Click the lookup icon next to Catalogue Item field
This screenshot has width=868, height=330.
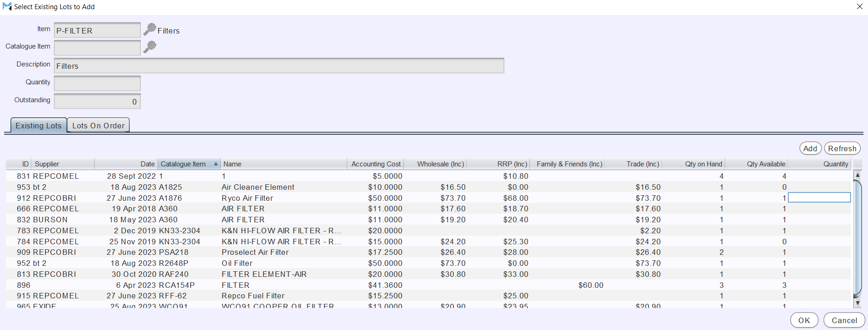point(150,47)
